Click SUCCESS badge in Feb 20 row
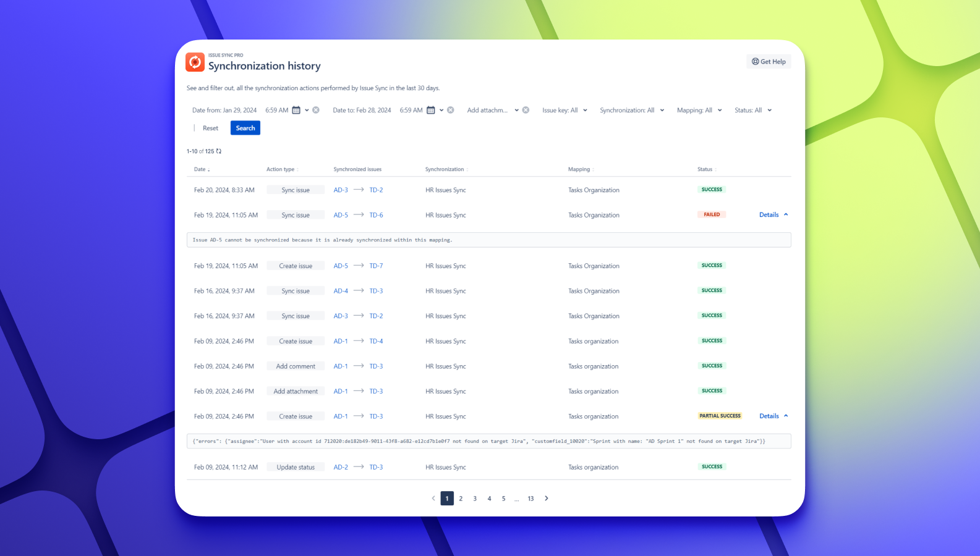 click(x=712, y=190)
